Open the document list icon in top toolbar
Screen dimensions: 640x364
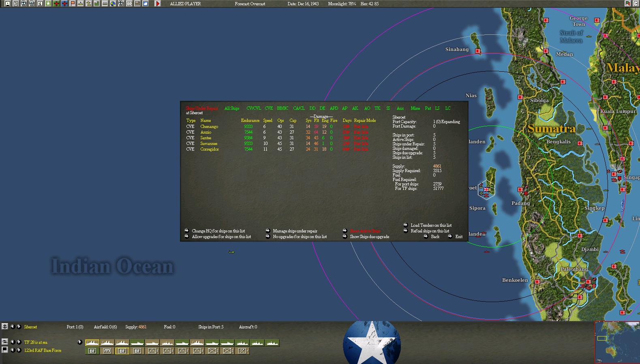tap(15, 4)
